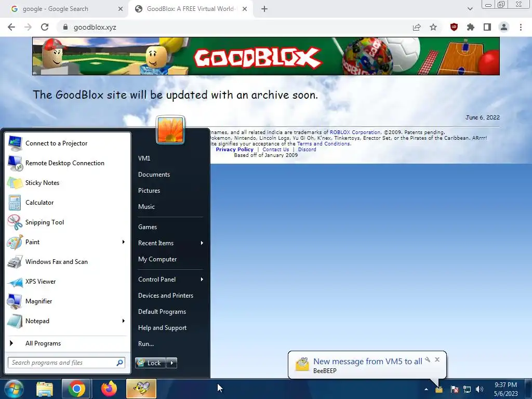
Task: Click the uBlock Origin extension icon
Action: [454, 27]
